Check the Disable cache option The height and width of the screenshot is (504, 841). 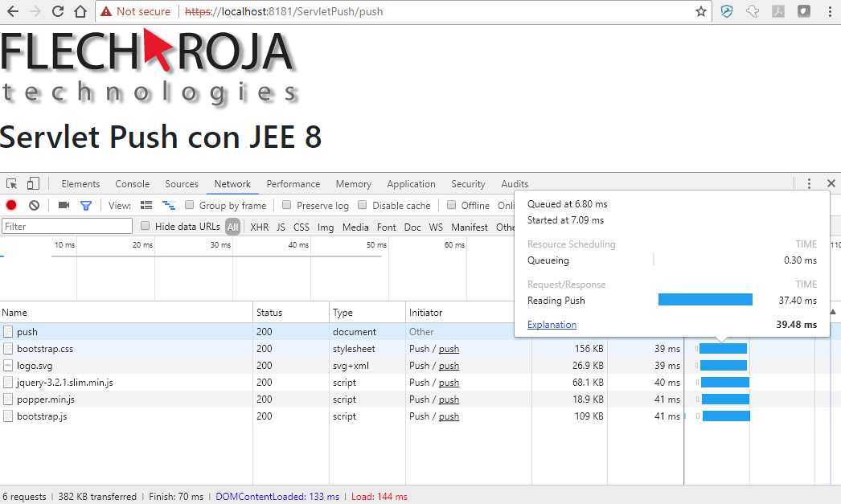click(363, 206)
